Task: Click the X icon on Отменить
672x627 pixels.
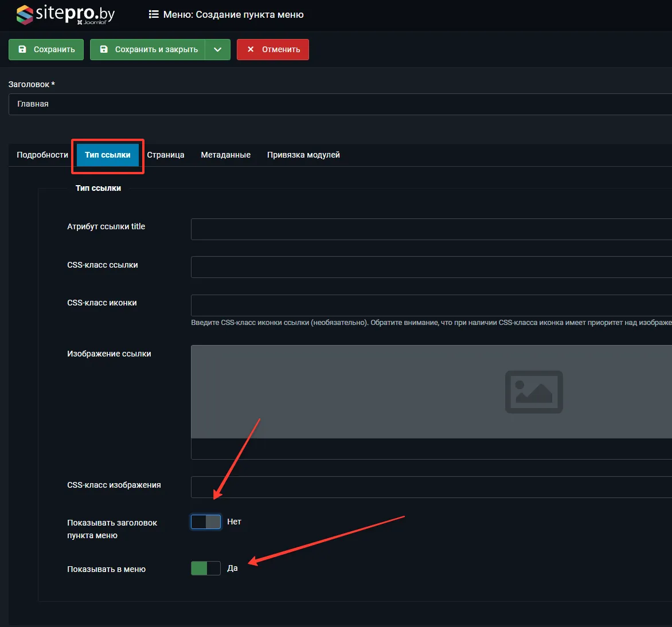Action: 251,49
